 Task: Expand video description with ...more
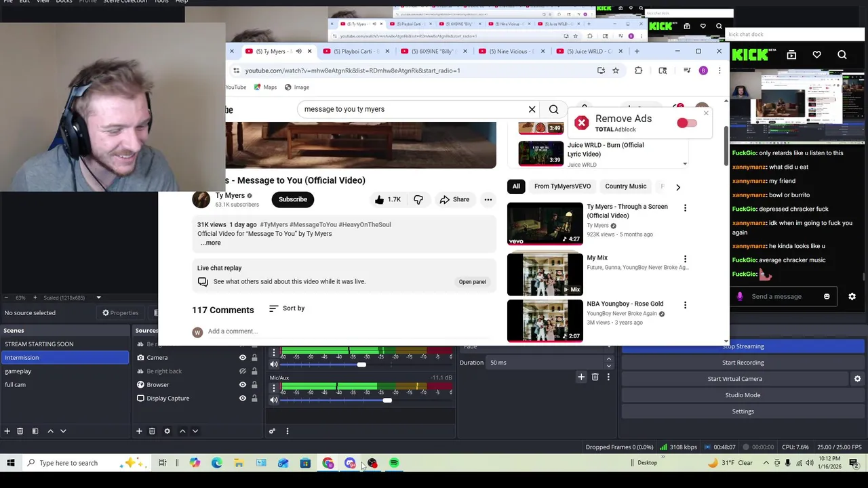pyautogui.click(x=210, y=243)
